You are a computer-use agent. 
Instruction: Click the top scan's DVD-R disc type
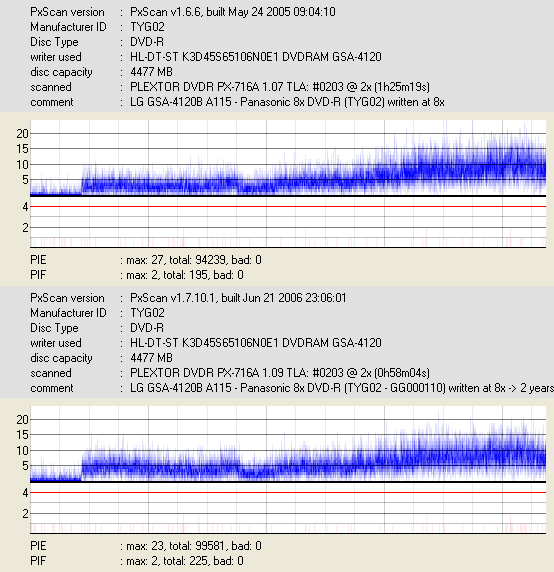(147, 42)
